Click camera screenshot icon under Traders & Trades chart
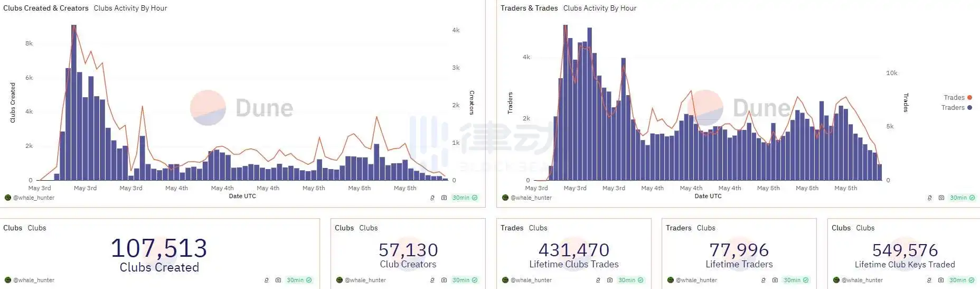 point(941,198)
